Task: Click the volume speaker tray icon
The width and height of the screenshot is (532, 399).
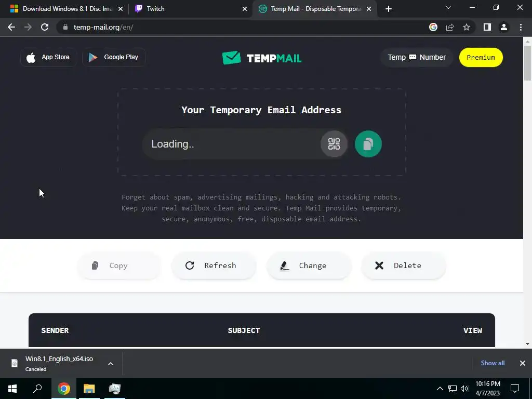Action: tap(464, 389)
